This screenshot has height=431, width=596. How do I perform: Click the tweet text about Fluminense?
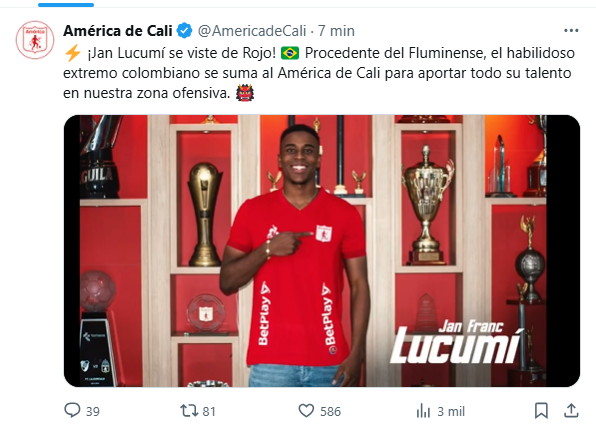[x=319, y=73]
